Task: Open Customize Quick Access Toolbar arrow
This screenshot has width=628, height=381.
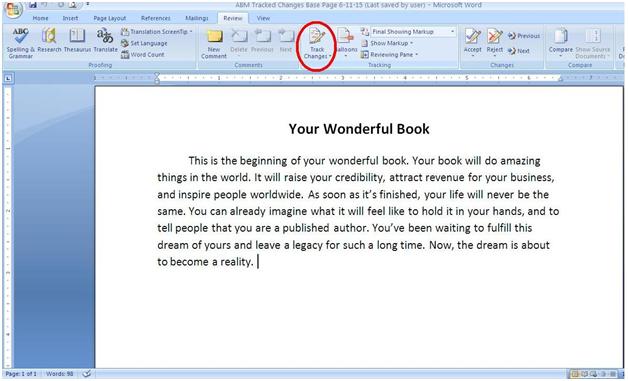Action: 88,5
